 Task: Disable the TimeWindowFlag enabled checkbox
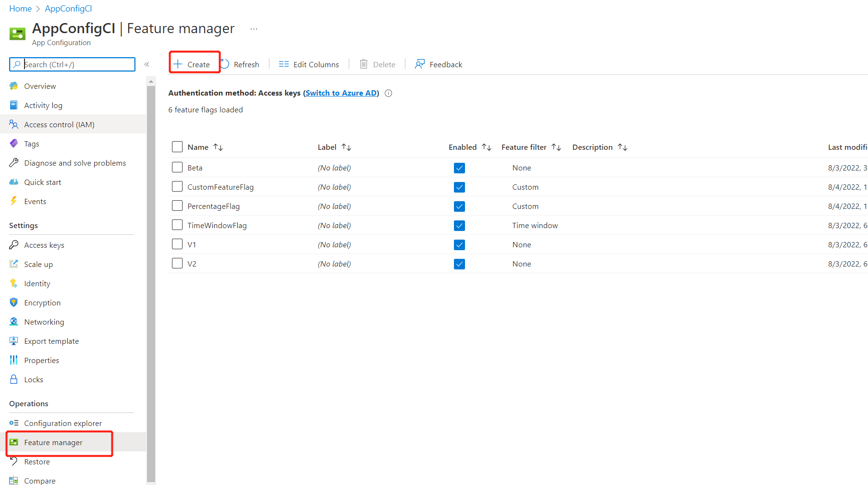coord(459,226)
